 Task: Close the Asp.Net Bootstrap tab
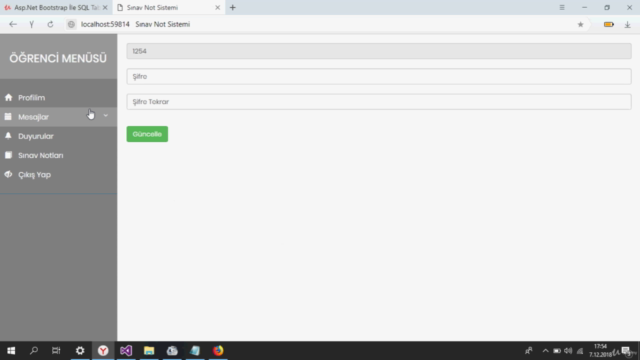[x=105, y=7]
